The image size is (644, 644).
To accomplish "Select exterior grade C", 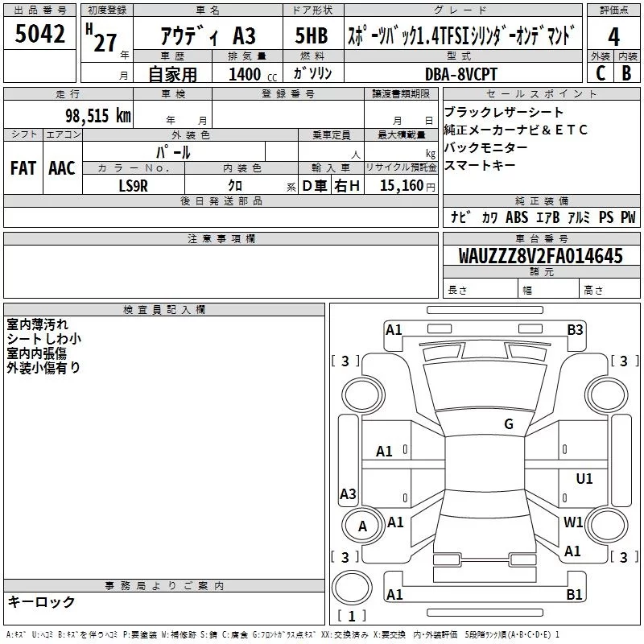I will point(601,73).
